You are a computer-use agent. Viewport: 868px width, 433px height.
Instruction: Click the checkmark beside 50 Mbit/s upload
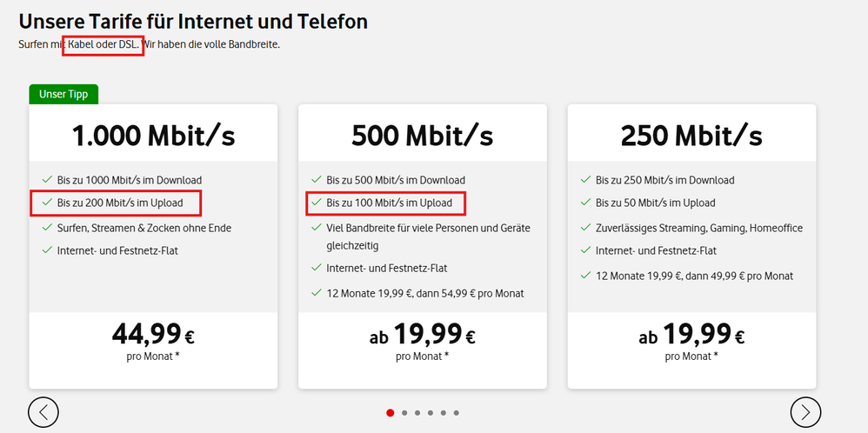(x=584, y=203)
